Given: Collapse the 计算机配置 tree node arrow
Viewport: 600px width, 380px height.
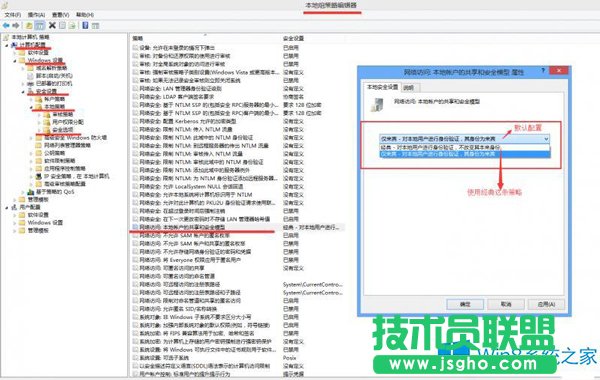Looking at the screenshot, I should click(x=7, y=46).
